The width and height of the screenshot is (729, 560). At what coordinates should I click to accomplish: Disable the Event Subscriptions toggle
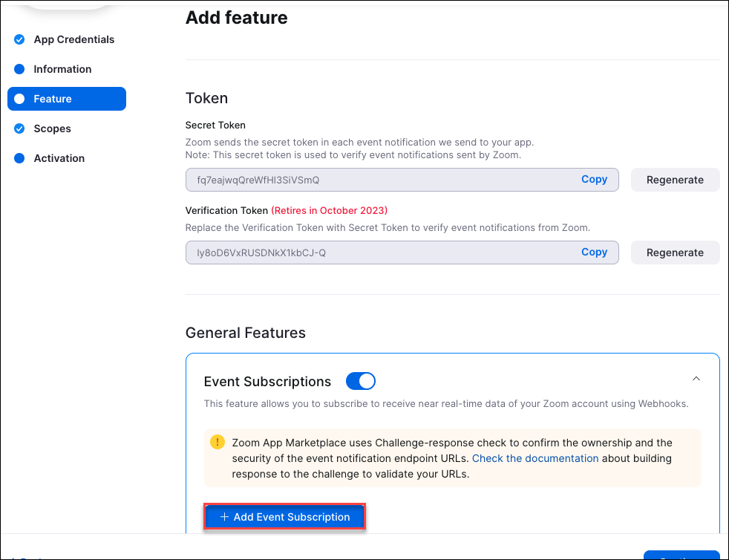pyautogui.click(x=361, y=382)
